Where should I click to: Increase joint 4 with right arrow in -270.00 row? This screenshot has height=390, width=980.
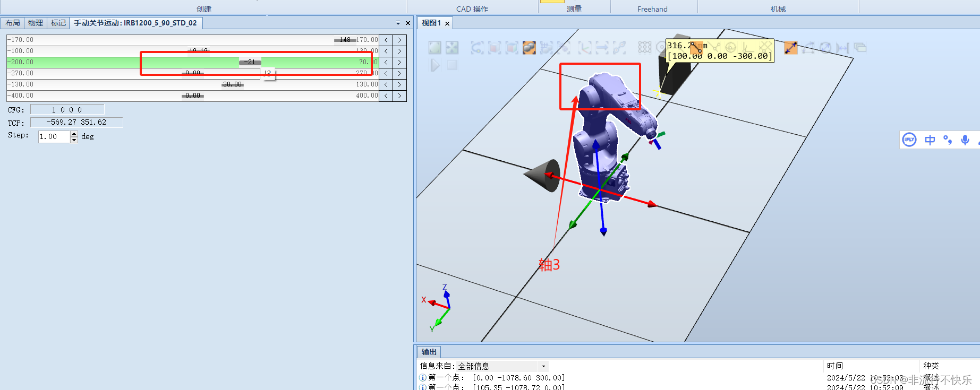[x=399, y=73]
